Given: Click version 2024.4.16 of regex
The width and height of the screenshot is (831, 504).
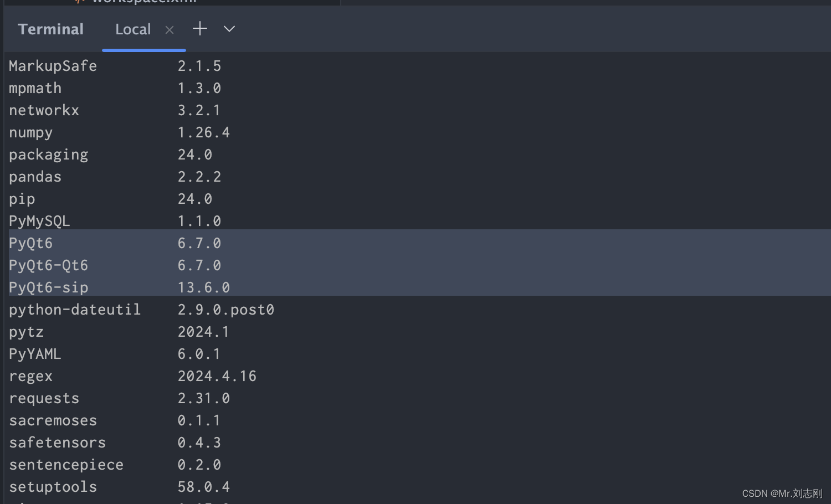Looking at the screenshot, I should 217,376.
